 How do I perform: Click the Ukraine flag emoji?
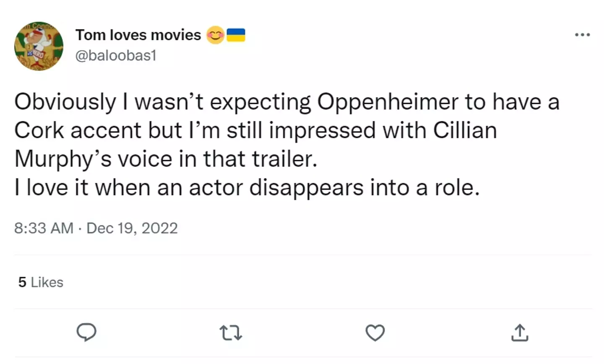click(236, 35)
